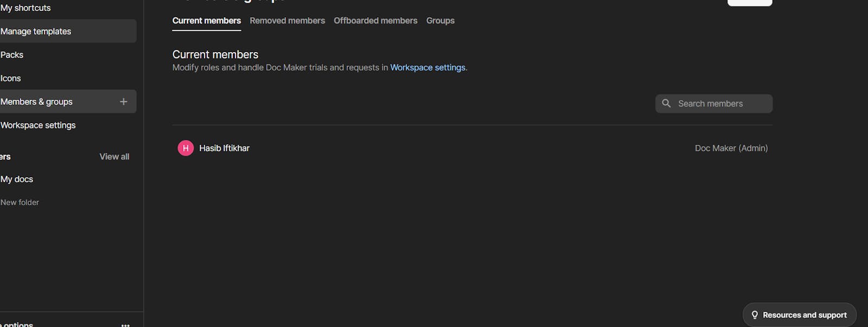Go to Packs in the sidebar
This screenshot has width=868, height=327.
tap(12, 55)
